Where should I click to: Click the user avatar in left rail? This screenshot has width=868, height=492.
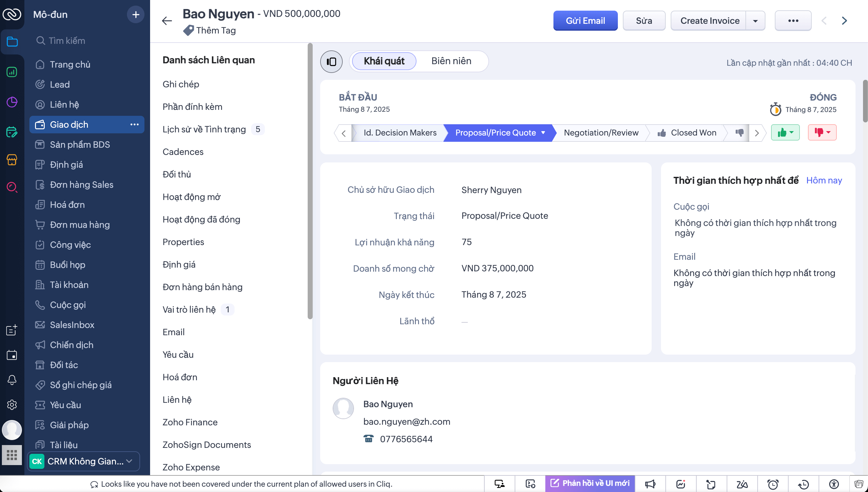coord(12,430)
